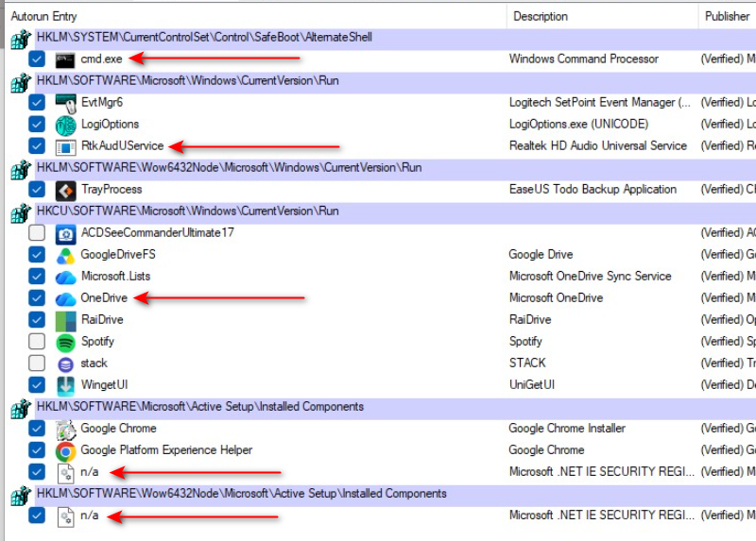
Task: Uncheck the Microsoft.Lists checkbox
Action: coord(37,276)
